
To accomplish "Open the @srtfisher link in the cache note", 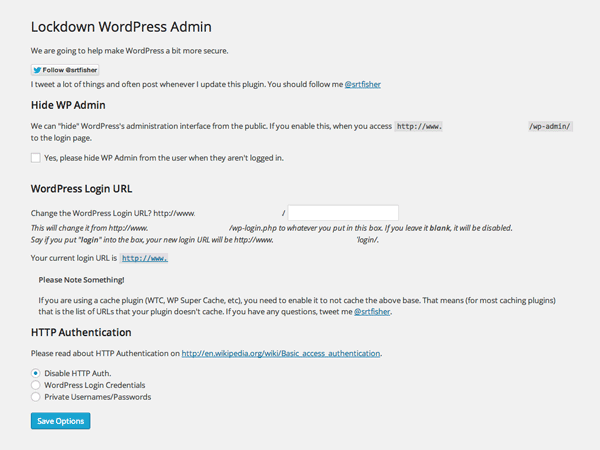I will pyautogui.click(x=372, y=311).
